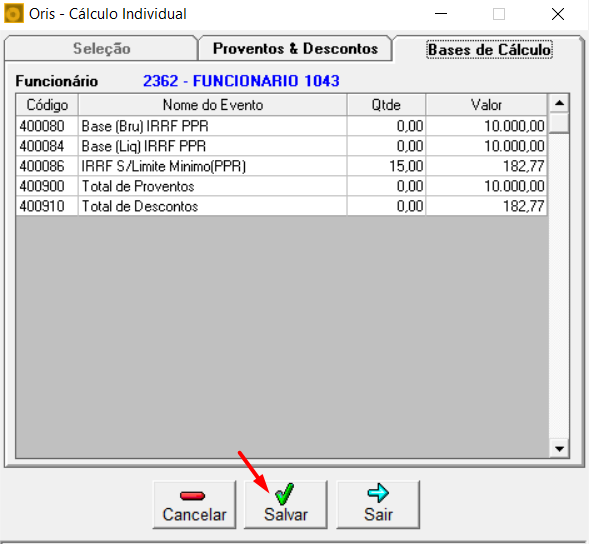Click employee name 2362 - FUNCIONARIO 1043
The image size is (590, 544).
coord(241,81)
